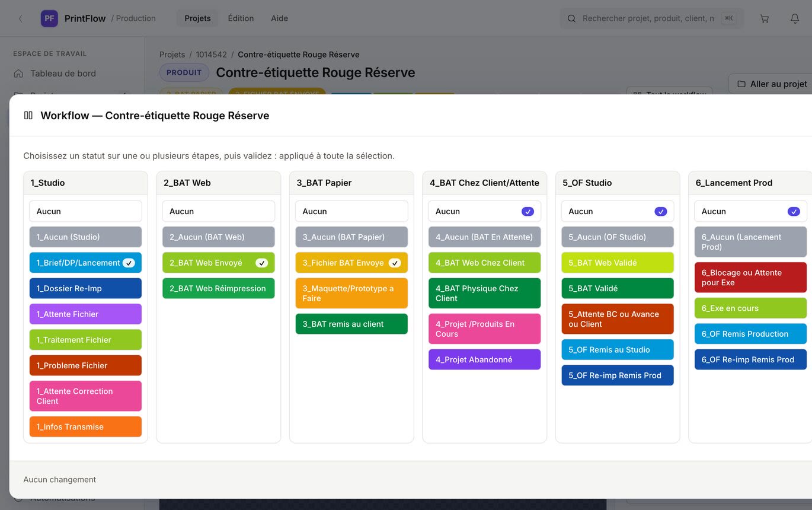Choose purple status 1_Attente Fichier
This screenshot has height=510, width=812.
[x=85, y=314]
